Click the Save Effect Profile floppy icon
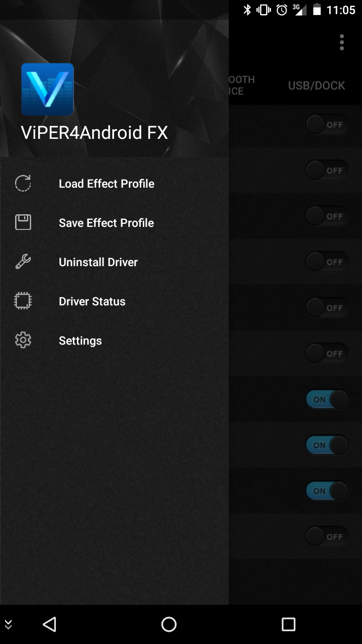 [x=23, y=222]
